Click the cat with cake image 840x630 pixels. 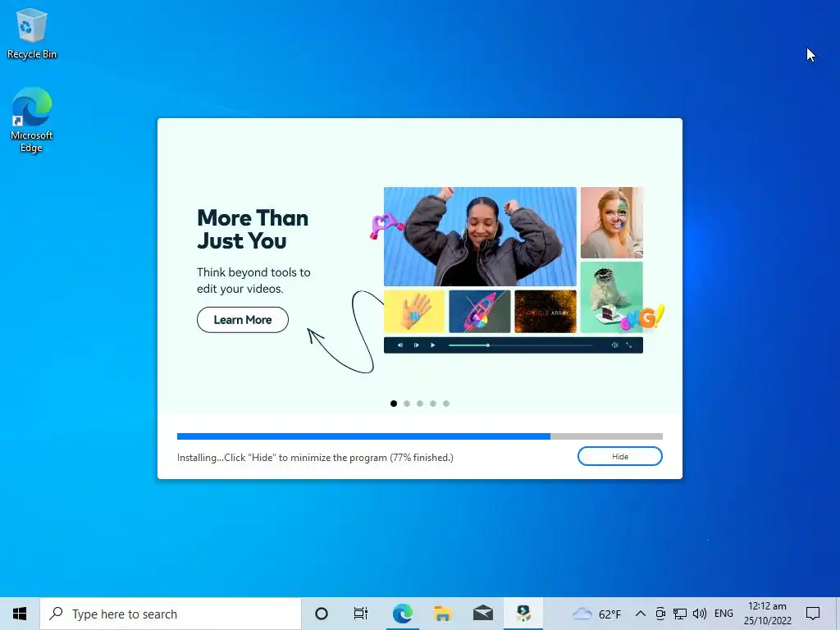tap(612, 297)
